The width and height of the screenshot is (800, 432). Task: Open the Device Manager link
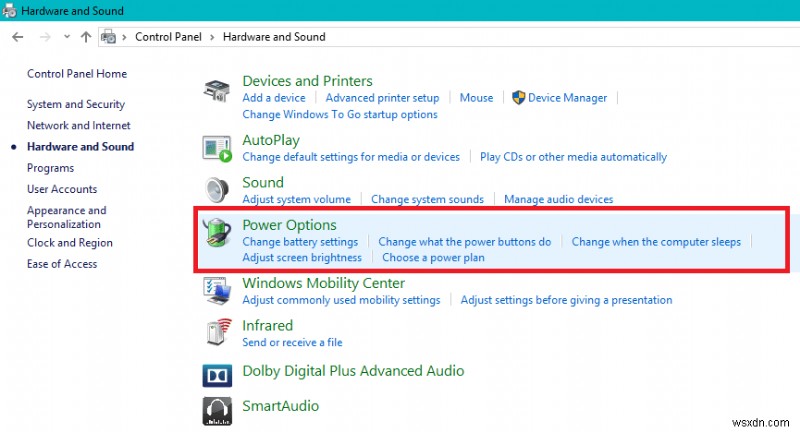[567, 98]
